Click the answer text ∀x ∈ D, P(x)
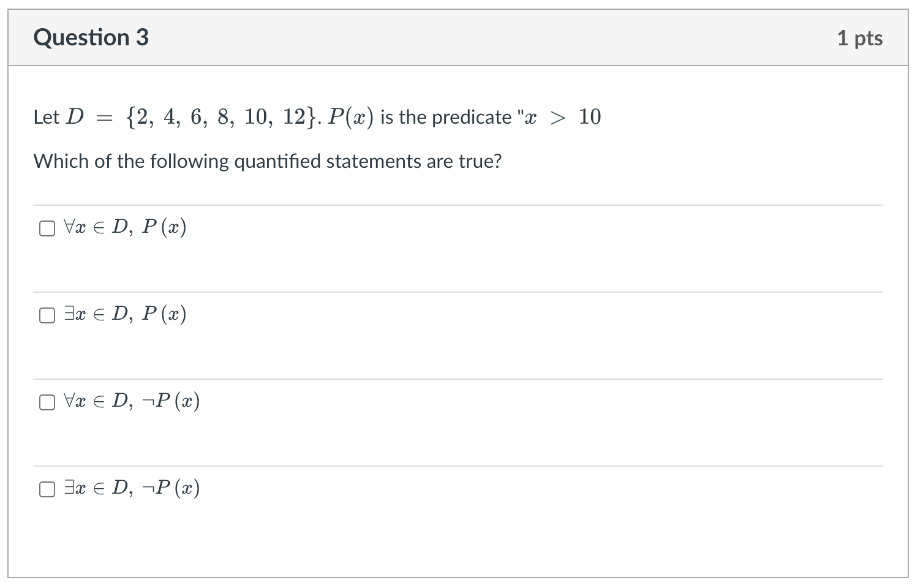 pos(125,228)
